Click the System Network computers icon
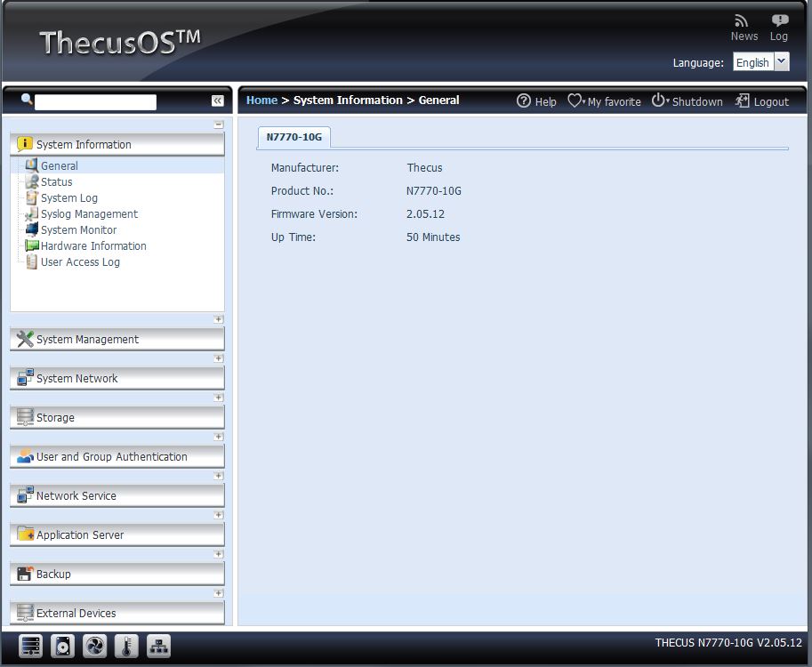812x667 pixels. (x=25, y=377)
